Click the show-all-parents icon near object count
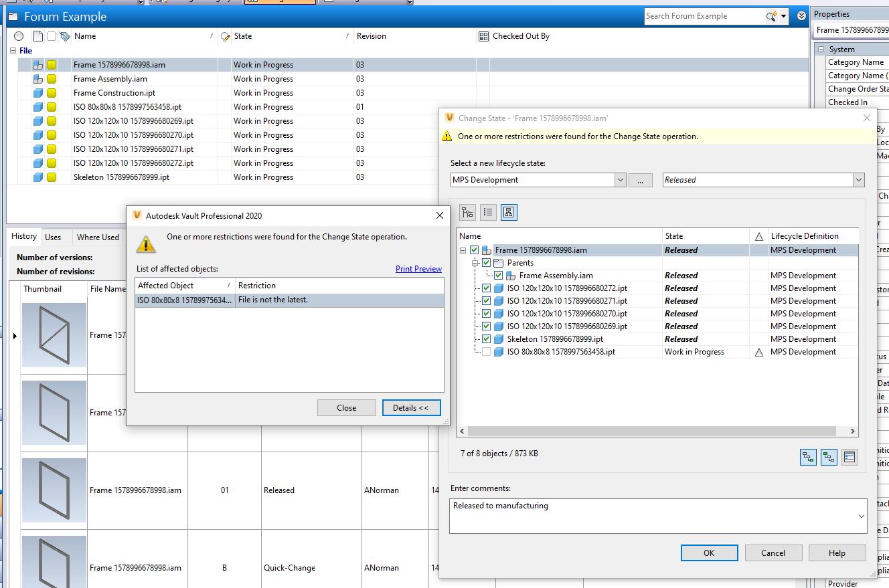This screenshot has height=588, width=889. pos(829,457)
